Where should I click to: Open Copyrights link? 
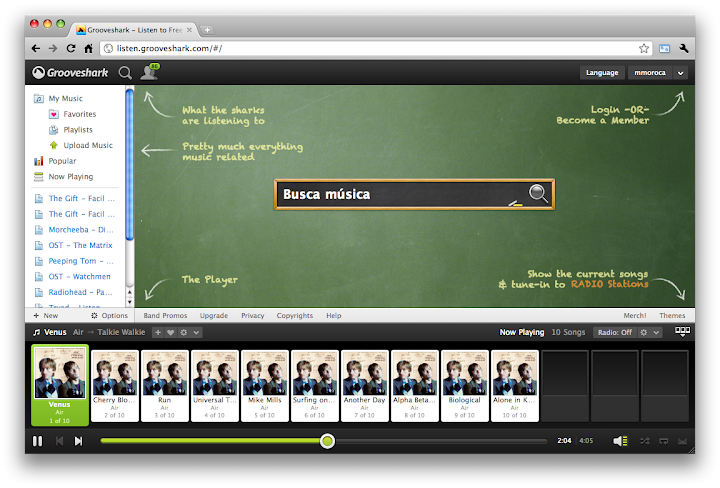click(295, 315)
